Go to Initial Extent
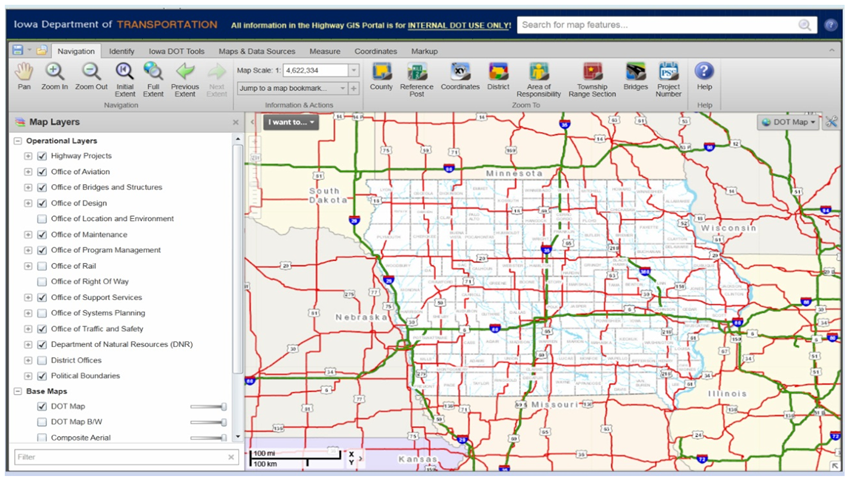Viewport: 850px width, 482px height. 125,80
